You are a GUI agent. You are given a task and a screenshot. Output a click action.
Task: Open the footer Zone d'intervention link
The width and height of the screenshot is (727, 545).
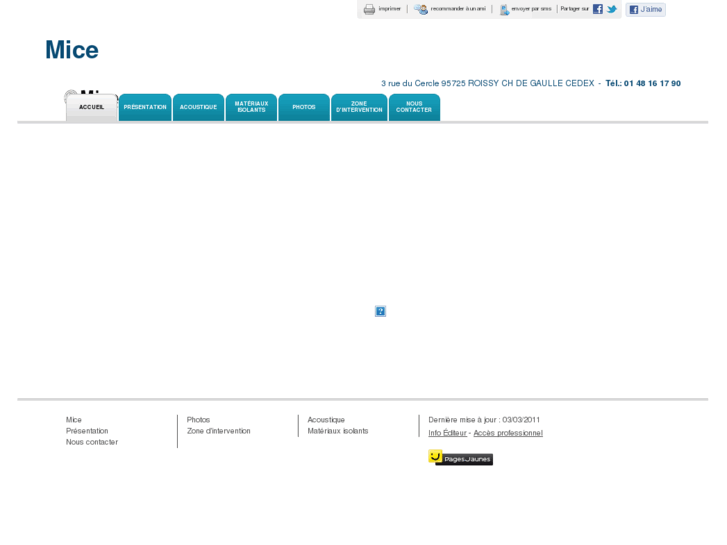click(218, 431)
